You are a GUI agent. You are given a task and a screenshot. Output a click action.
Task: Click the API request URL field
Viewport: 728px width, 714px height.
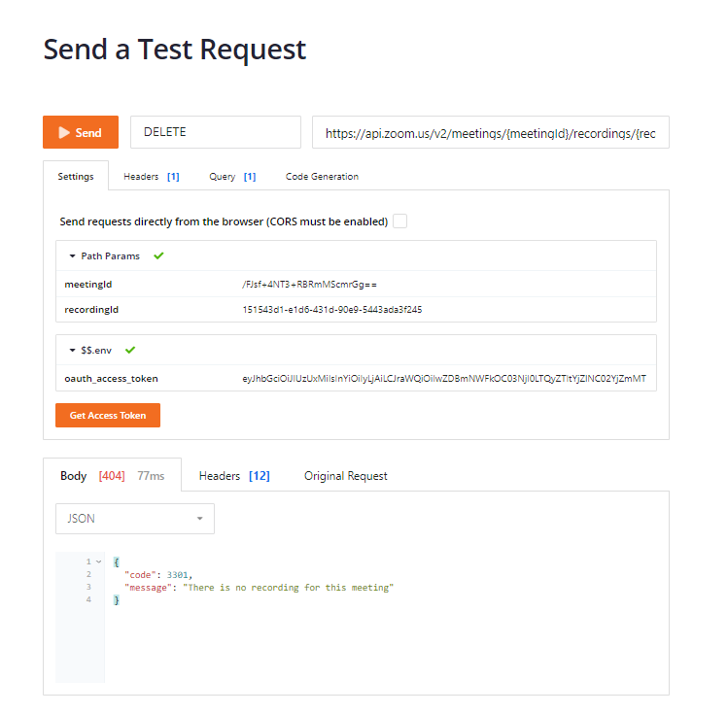[x=490, y=132]
